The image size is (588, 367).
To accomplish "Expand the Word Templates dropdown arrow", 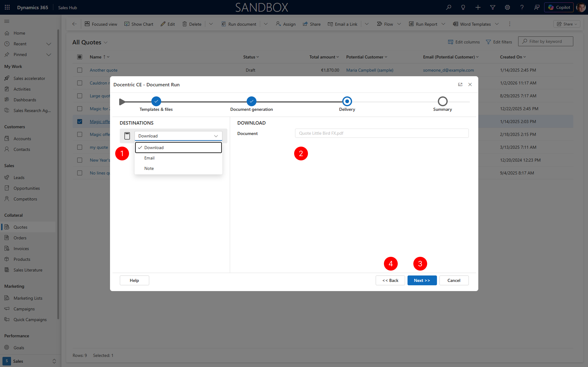I will click(497, 24).
